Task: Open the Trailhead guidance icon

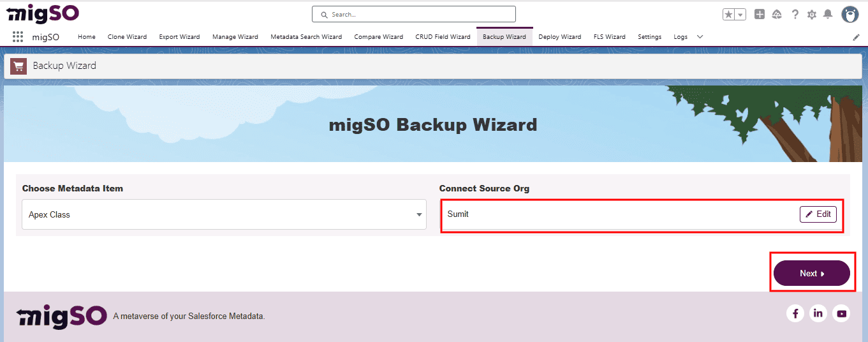Action: click(x=777, y=14)
